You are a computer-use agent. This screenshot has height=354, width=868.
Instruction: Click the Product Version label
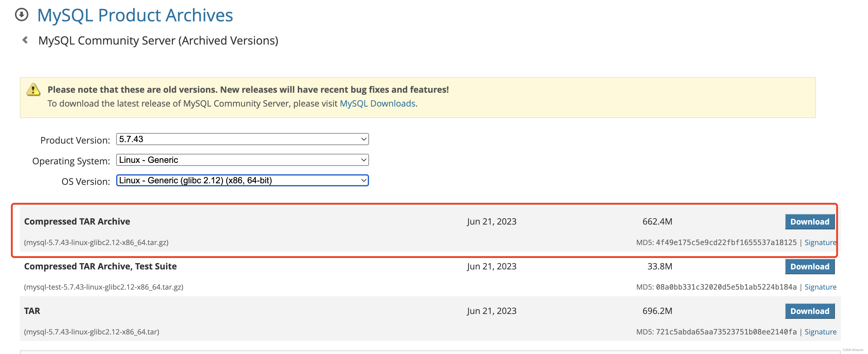pos(75,140)
